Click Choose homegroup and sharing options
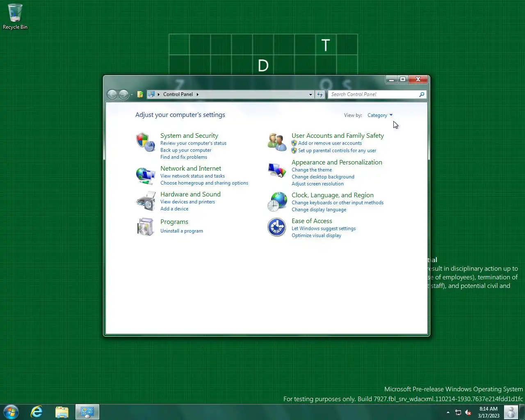This screenshot has height=420, width=525. point(204,183)
